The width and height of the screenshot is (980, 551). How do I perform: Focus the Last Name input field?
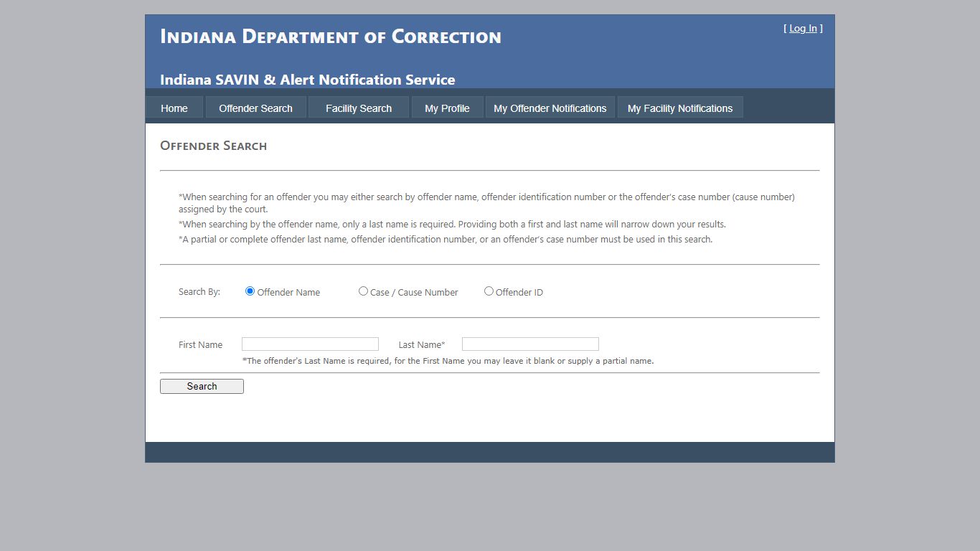click(x=530, y=344)
